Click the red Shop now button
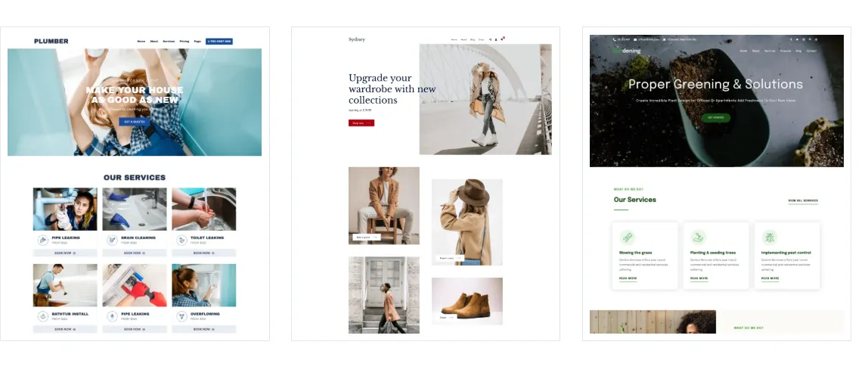868x382 pixels. (361, 123)
